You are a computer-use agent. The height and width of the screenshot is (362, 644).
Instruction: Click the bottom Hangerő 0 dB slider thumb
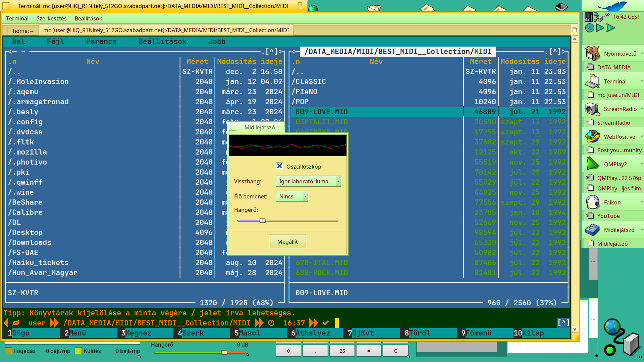pos(224,352)
